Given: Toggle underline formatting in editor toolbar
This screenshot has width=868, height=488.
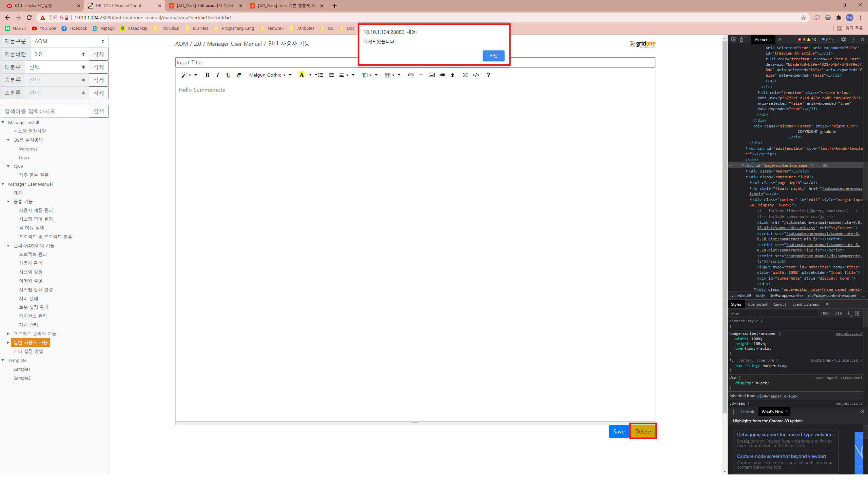Looking at the screenshot, I should [x=228, y=75].
